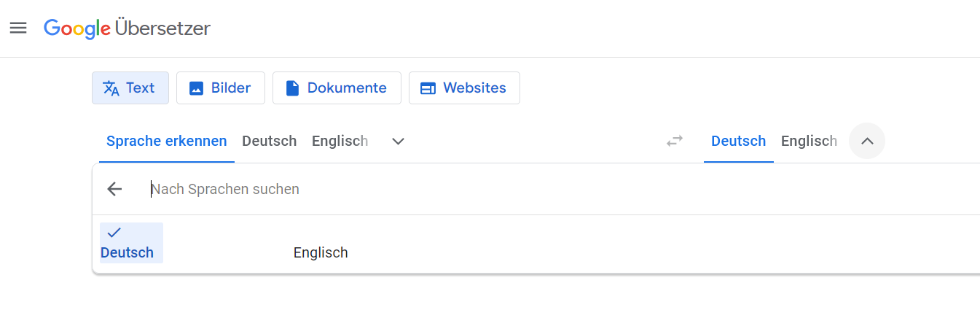The height and width of the screenshot is (329, 980).
Task: Go back using the search arrow
Action: pos(114,189)
